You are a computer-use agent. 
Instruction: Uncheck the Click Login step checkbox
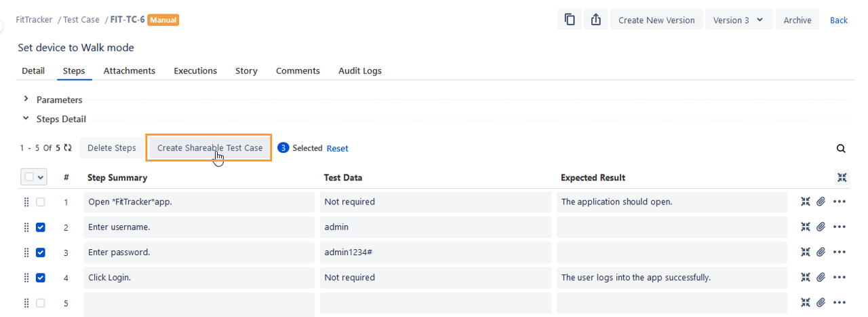click(x=41, y=278)
